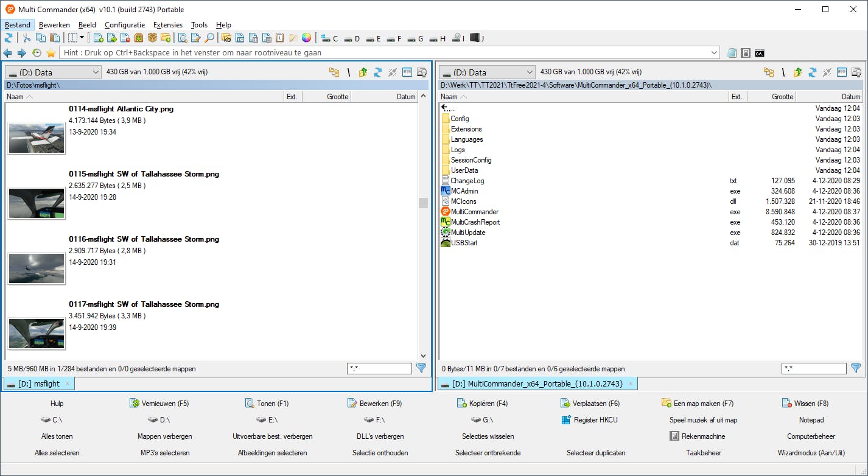Click the yellow star favorites icon
This screenshot has width=868, height=476.
pos(51,53)
